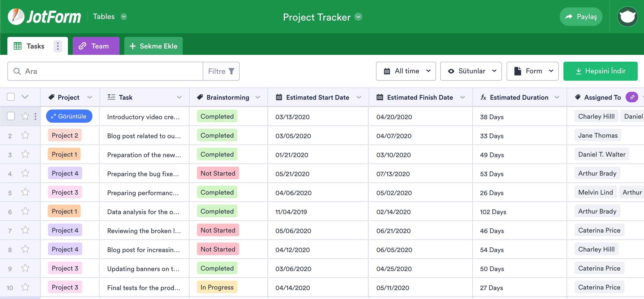
Task: Toggle the select-all rows checkbox
Action: tap(11, 97)
